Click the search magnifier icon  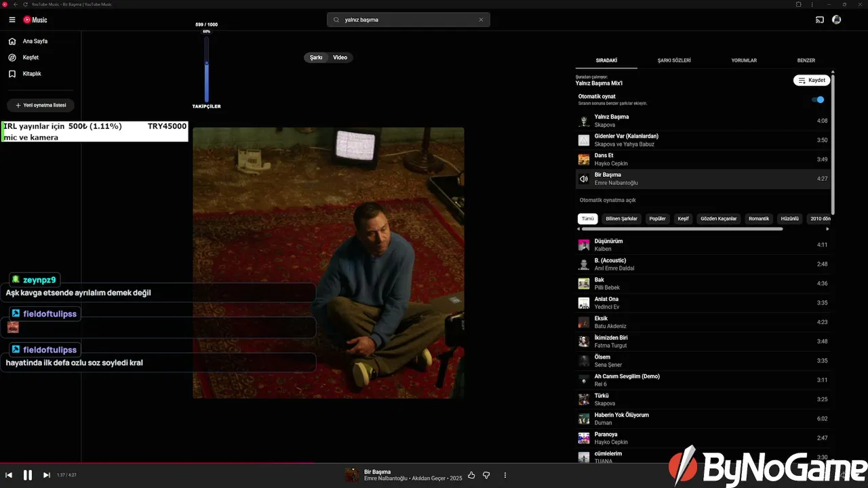pyautogui.click(x=336, y=20)
